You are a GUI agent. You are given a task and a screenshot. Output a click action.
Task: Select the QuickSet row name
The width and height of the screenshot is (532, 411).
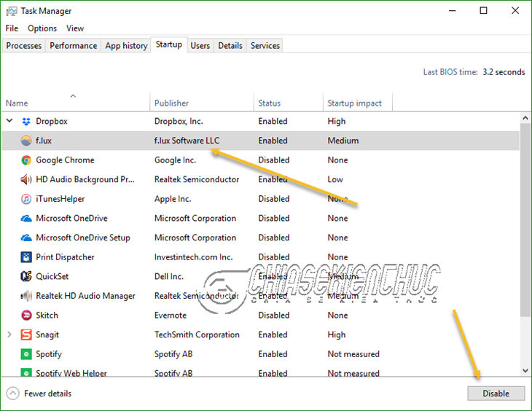[52, 276]
